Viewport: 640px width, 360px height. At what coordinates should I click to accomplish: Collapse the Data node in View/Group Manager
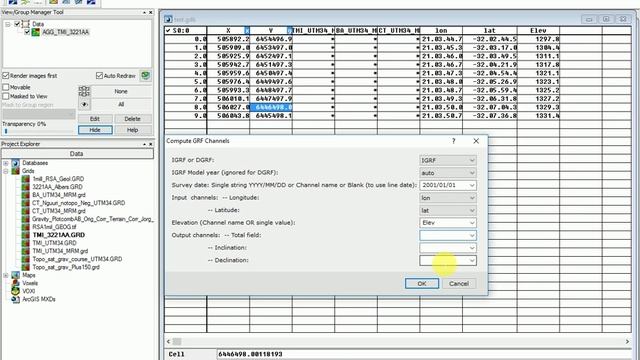pyautogui.click(x=8, y=24)
